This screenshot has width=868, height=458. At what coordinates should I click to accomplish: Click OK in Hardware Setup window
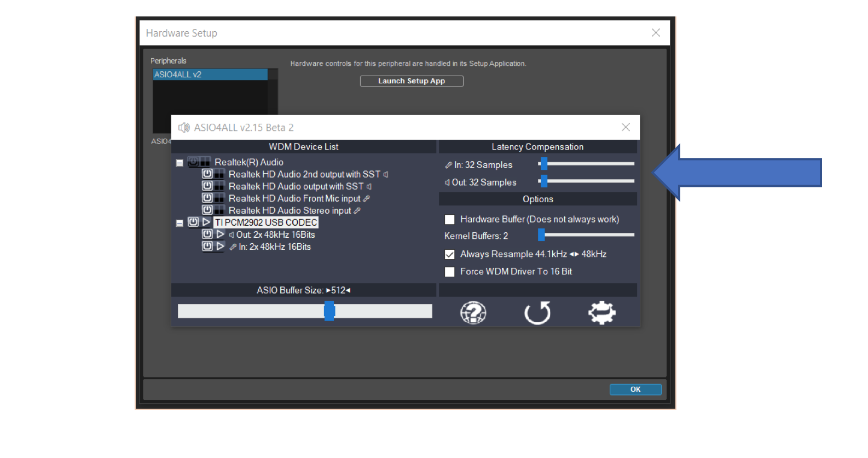point(635,390)
